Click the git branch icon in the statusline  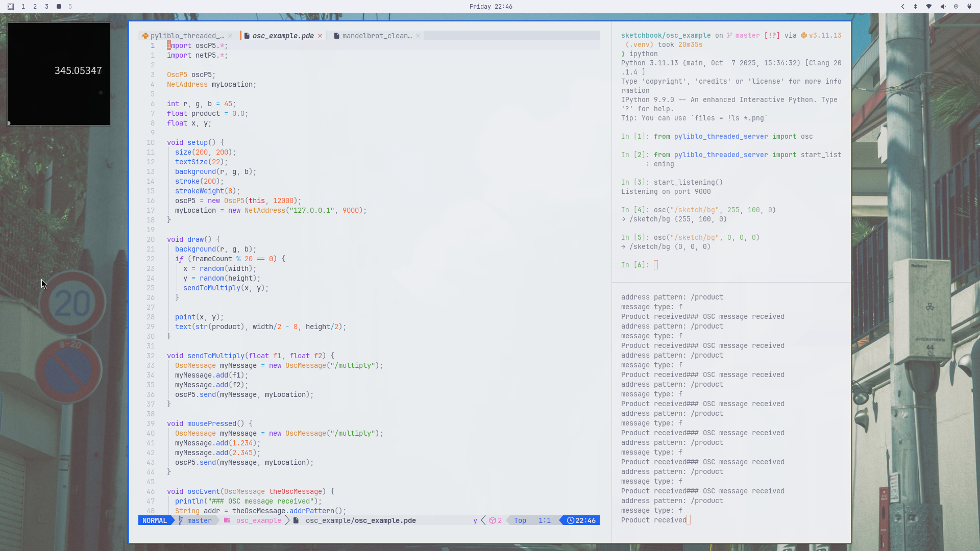180,521
